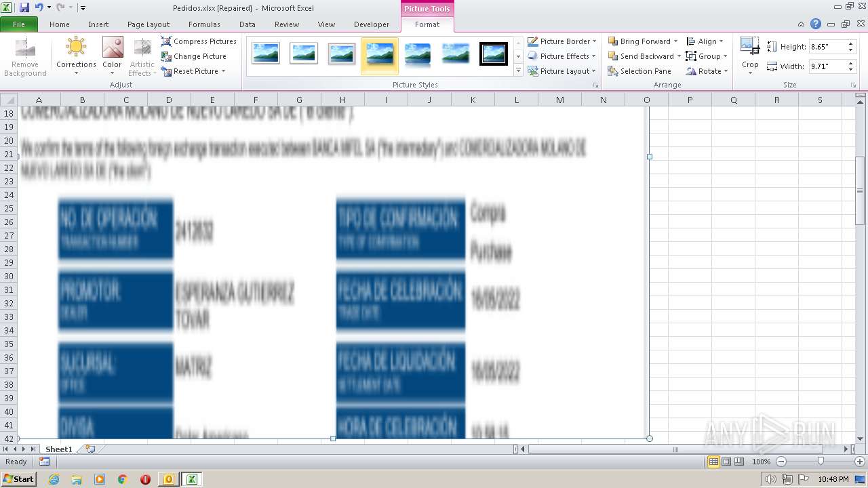868x488 pixels.
Task: Decrease Width with the down spinner arrow
Action: point(850,70)
